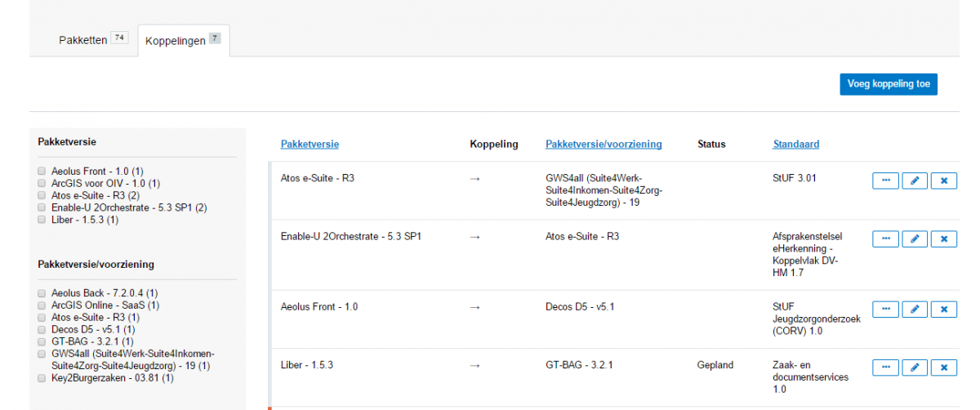Check Atos e-Suite - R3 (1) voorziening filter
980x410 pixels.
pos(42,317)
